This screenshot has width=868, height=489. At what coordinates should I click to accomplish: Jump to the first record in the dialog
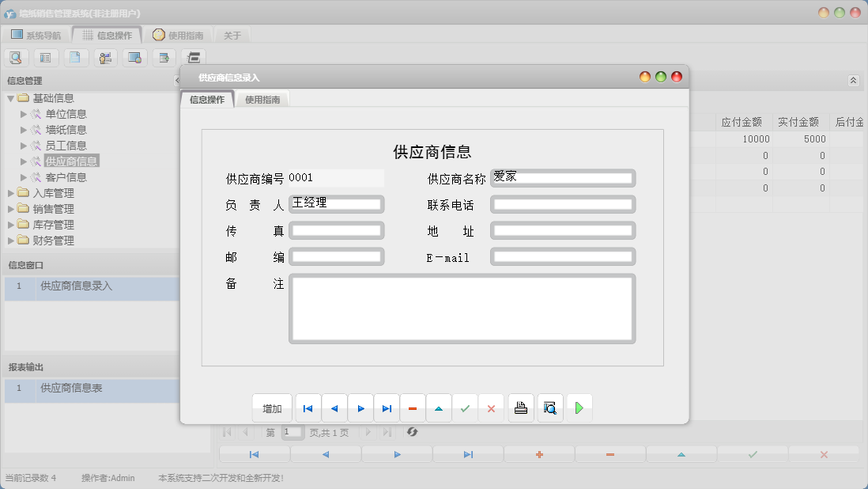(x=308, y=407)
